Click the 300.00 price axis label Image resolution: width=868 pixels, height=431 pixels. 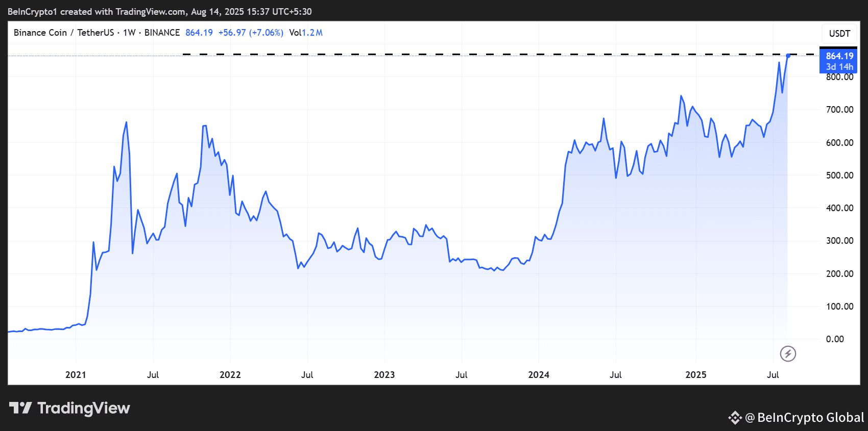click(839, 241)
